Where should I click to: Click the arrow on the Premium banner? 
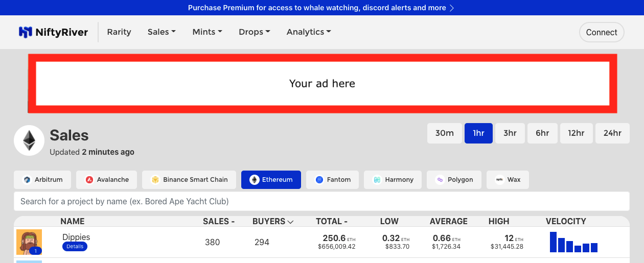tap(451, 8)
